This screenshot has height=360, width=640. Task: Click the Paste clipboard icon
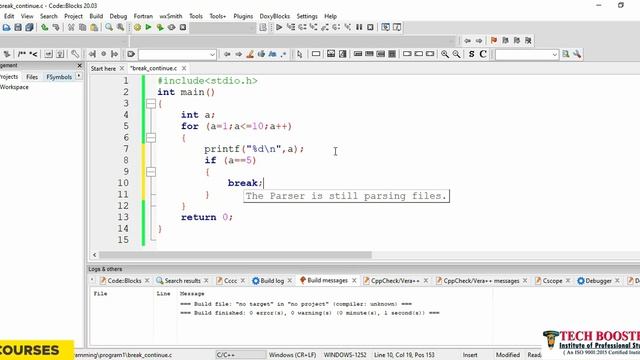click(94, 27)
